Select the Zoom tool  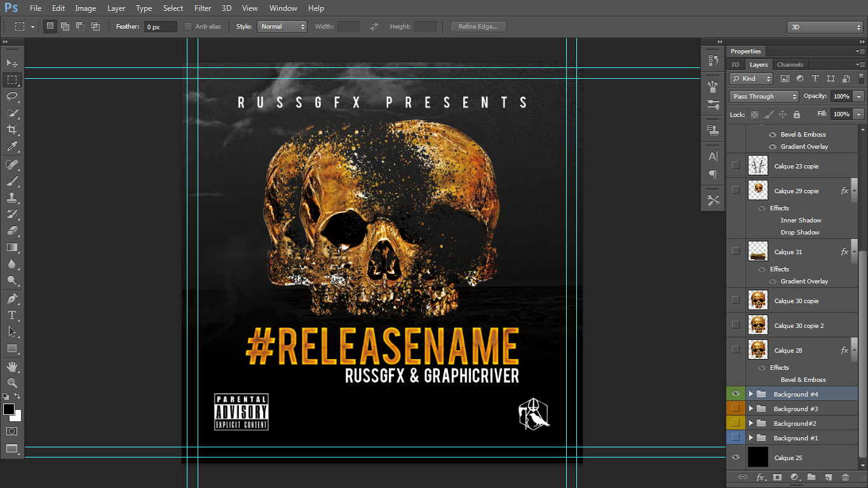coord(12,383)
